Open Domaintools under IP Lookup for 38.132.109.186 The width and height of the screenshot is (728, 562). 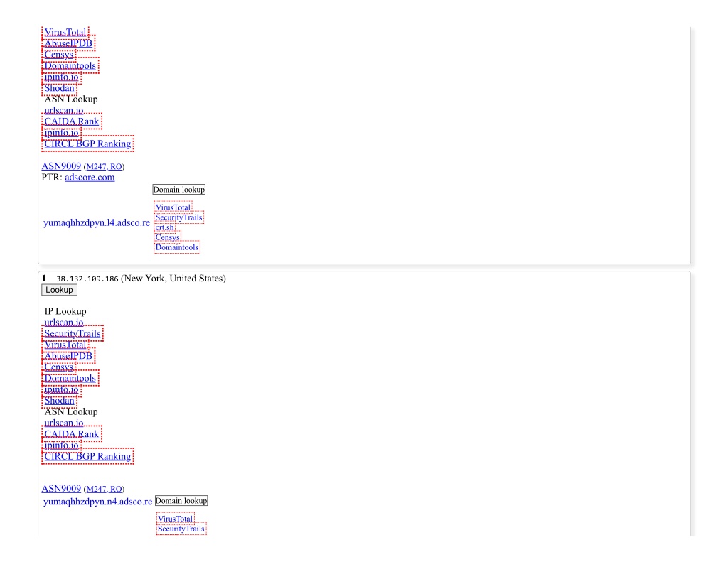pos(70,378)
